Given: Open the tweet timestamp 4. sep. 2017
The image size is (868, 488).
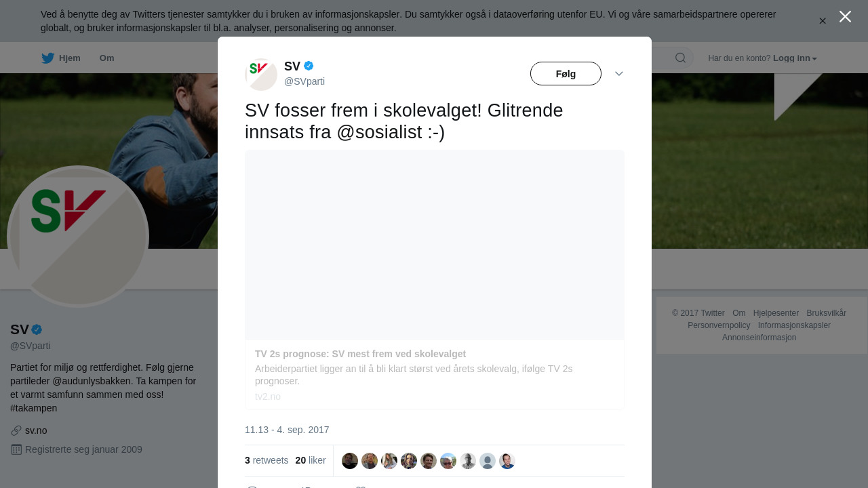Looking at the screenshot, I should tap(287, 430).
